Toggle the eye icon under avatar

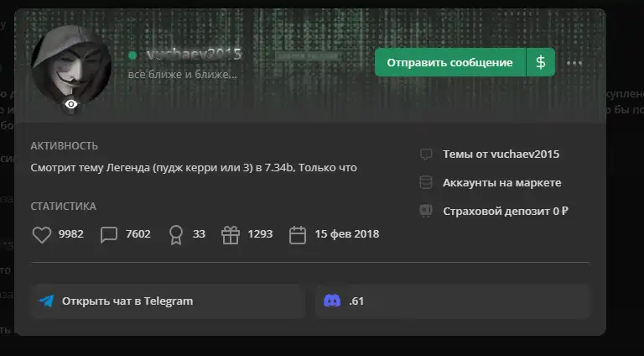point(71,104)
